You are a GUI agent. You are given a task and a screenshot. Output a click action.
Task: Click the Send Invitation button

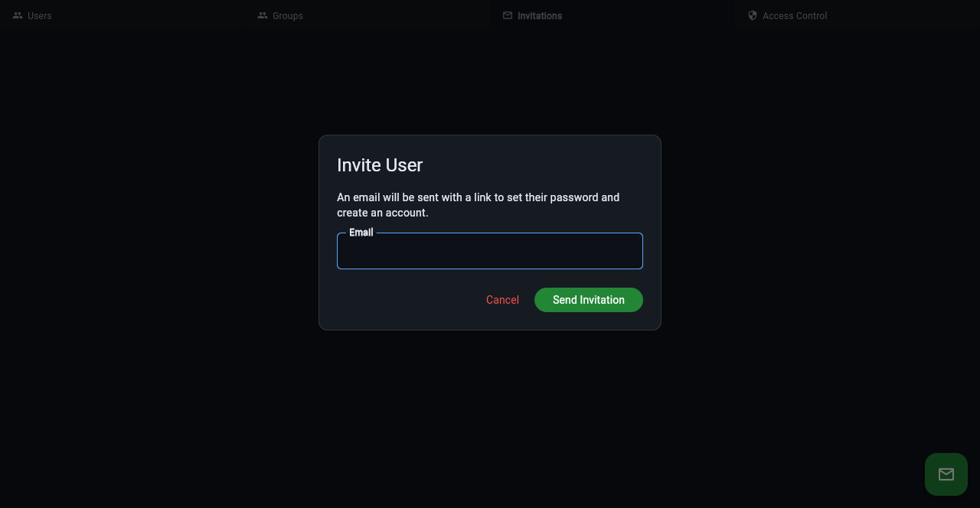pos(589,300)
